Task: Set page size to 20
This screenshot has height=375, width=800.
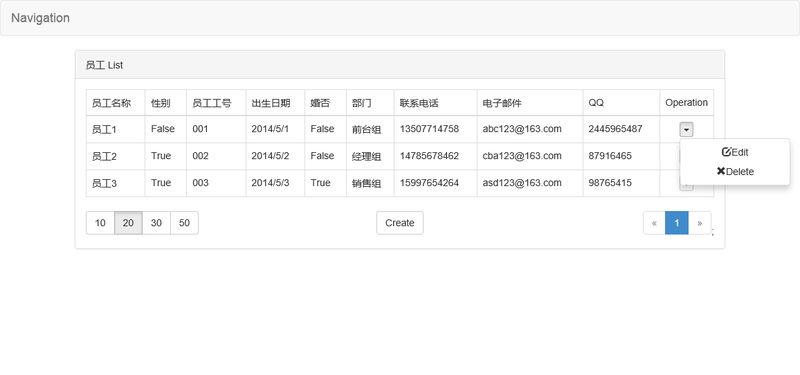Action: 129,223
